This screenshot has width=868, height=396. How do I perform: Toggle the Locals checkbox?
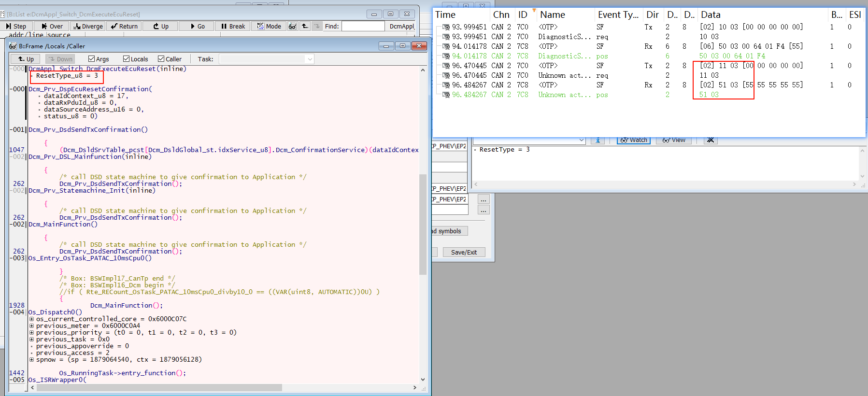point(126,59)
